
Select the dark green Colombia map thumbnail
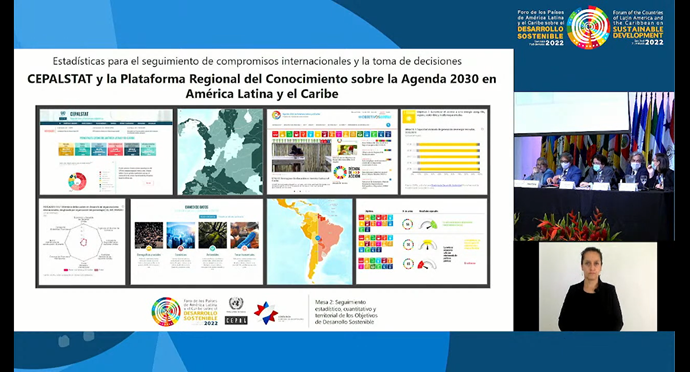click(220, 151)
